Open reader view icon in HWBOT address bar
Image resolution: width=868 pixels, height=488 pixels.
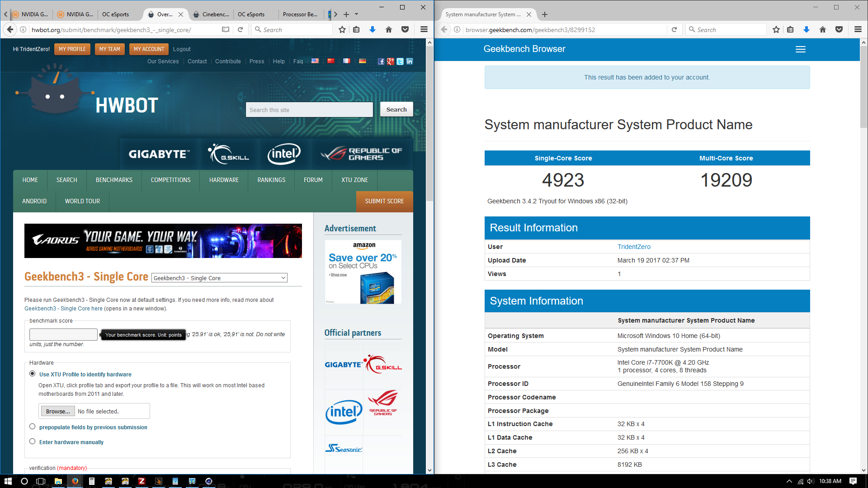[226, 29]
